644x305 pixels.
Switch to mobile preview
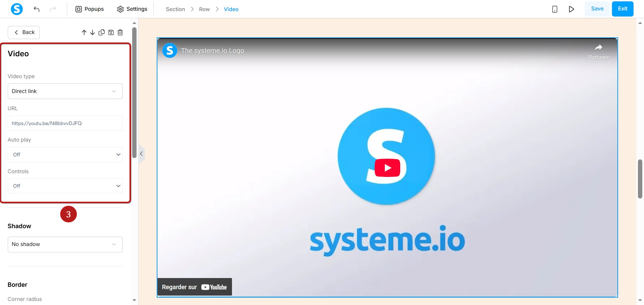(x=555, y=9)
